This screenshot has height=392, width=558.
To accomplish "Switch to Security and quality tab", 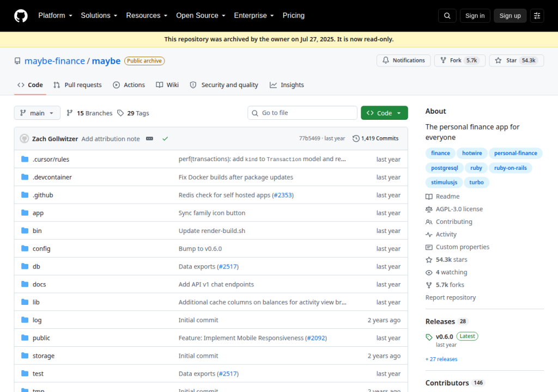I will tap(224, 85).
